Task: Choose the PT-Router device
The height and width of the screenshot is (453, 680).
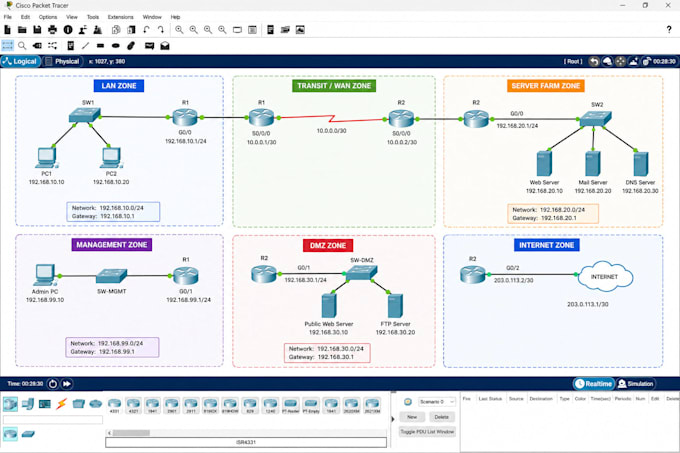Action: click(291, 406)
